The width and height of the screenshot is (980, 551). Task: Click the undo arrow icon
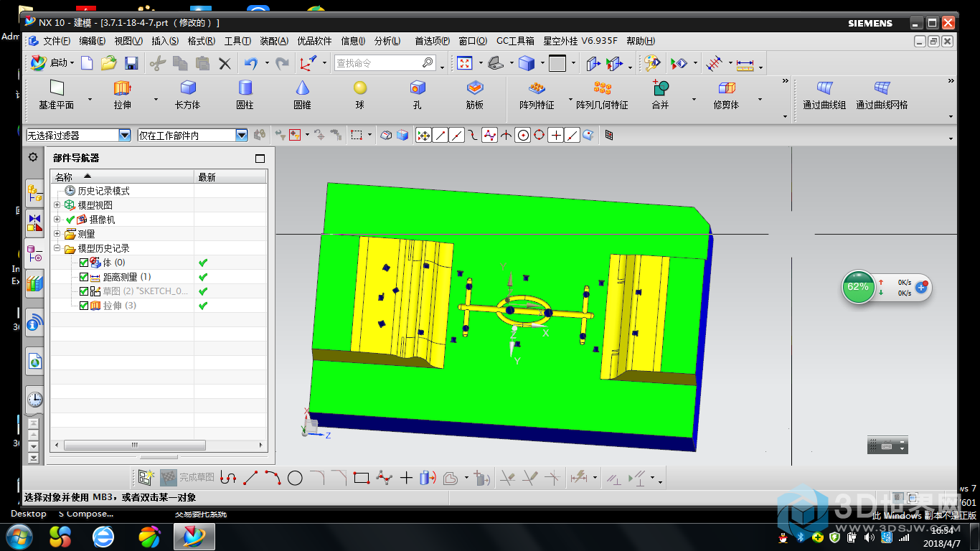[x=250, y=63]
